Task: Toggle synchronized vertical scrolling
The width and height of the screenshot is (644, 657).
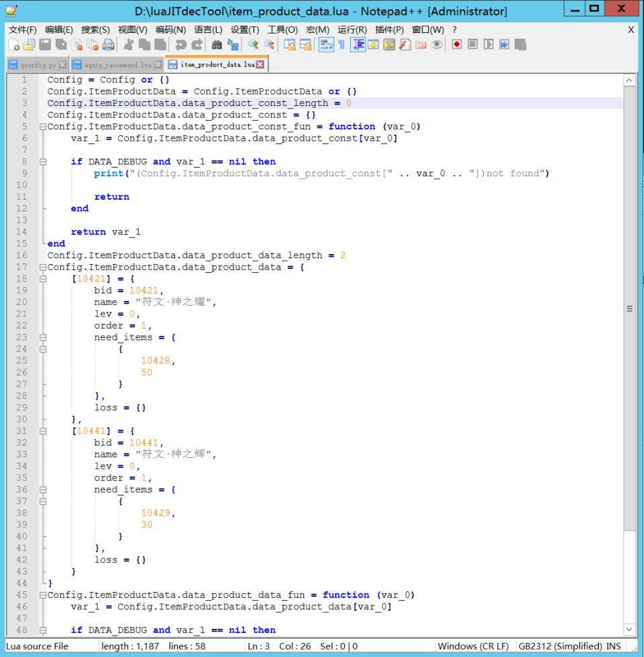Action: [289, 45]
